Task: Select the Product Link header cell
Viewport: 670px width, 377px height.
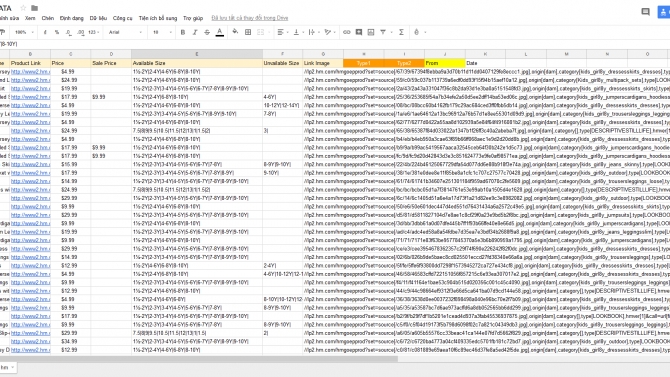Action: (x=30, y=63)
